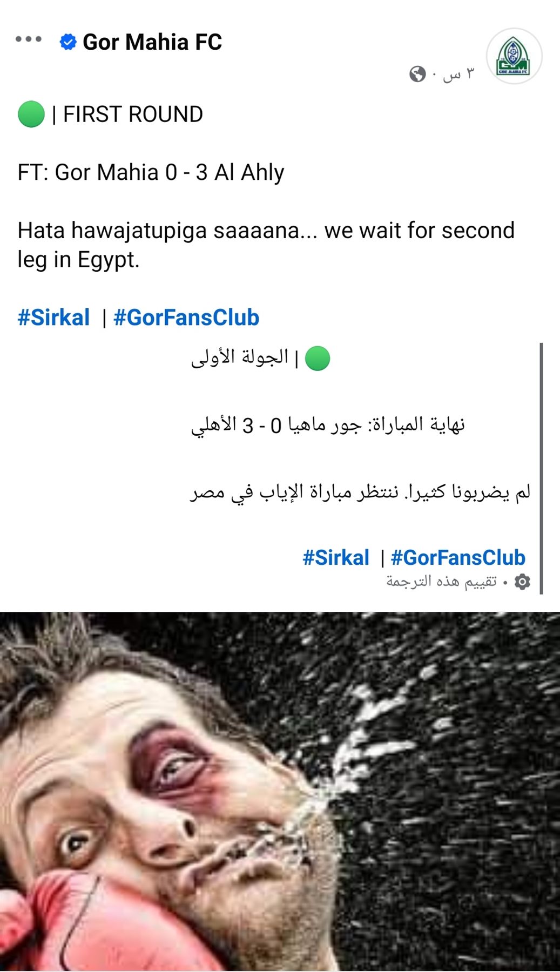Open the Gor Mahia FC page name

tap(152, 42)
